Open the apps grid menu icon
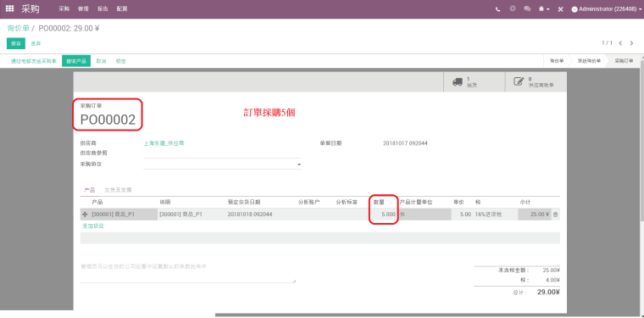Viewport: 644px width, 318px height. click(9, 8)
